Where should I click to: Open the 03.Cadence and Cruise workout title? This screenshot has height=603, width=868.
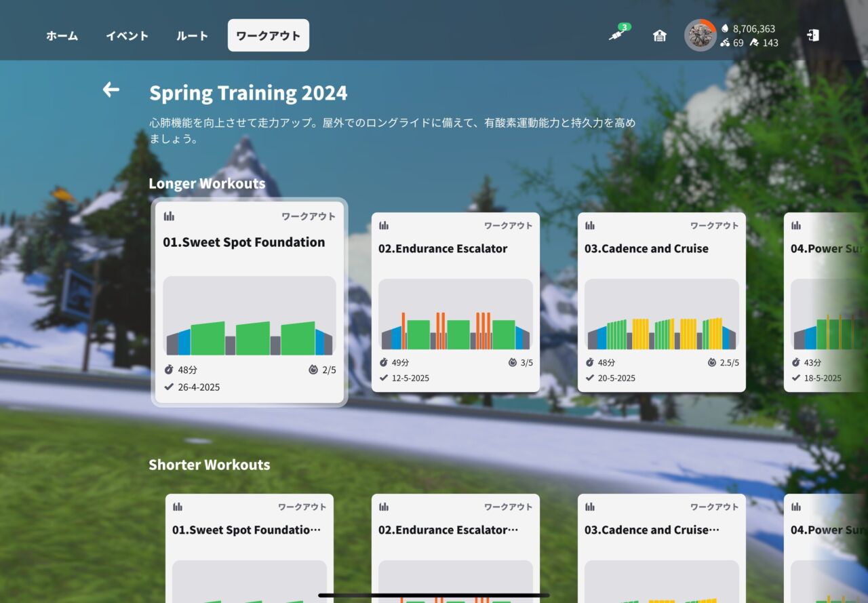[646, 249]
